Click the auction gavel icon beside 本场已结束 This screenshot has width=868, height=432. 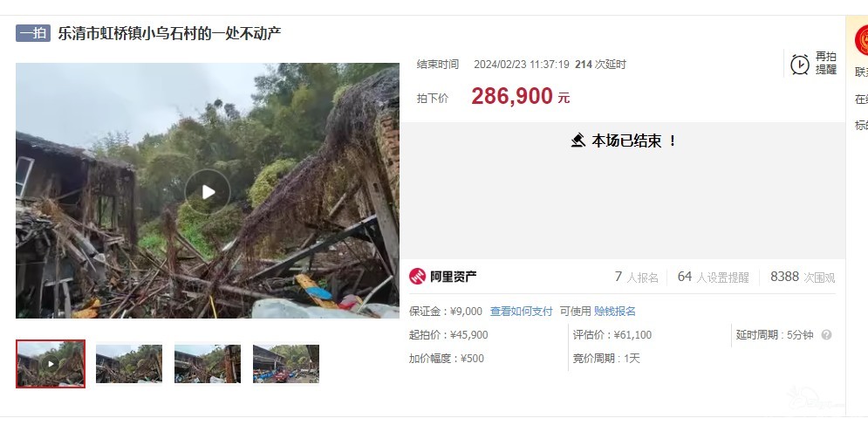coord(578,141)
